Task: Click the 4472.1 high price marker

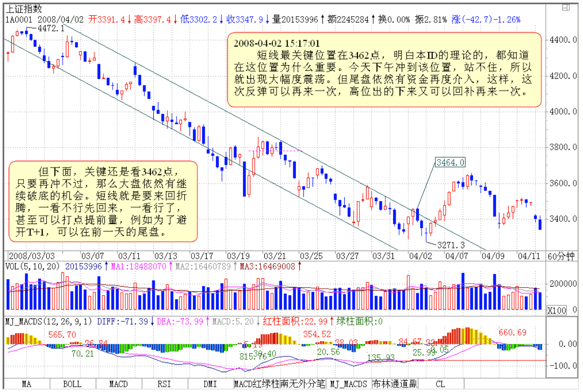Action: coord(51,29)
